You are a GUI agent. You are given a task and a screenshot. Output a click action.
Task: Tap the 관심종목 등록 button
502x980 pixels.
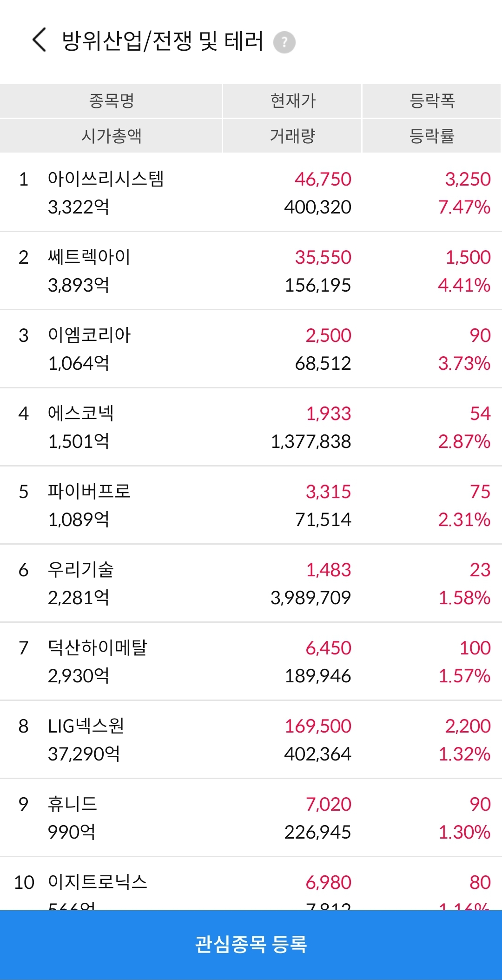251,945
